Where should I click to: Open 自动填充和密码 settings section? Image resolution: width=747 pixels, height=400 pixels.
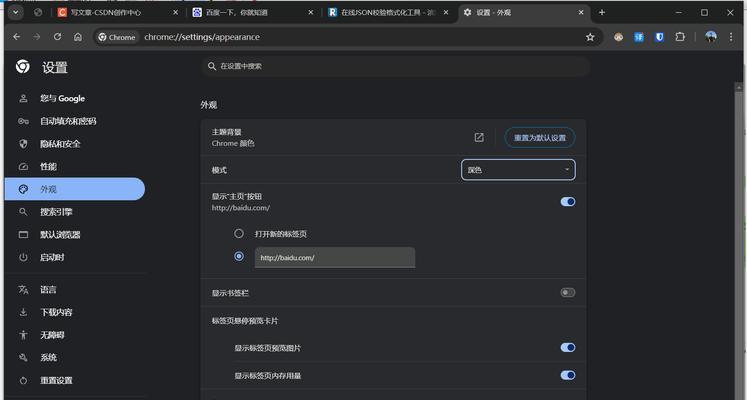tap(75, 121)
